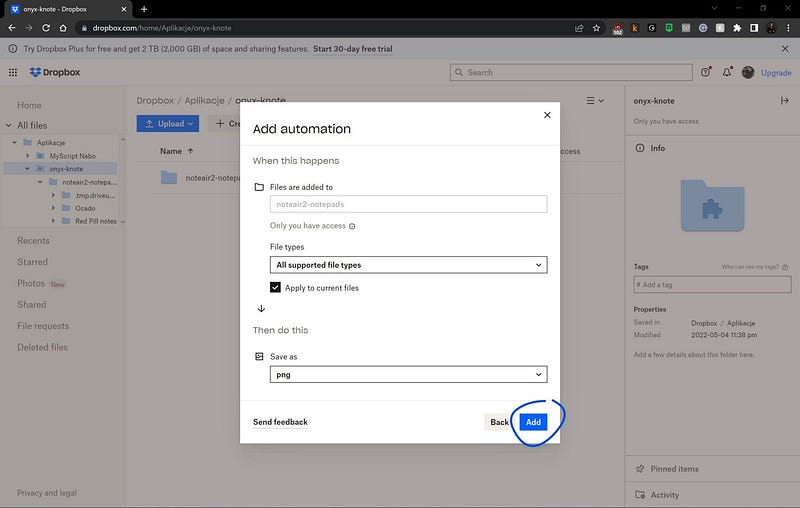The height and width of the screenshot is (508, 800).
Task: Open the browser extensions puzzle icon
Action: click(737, 28)
